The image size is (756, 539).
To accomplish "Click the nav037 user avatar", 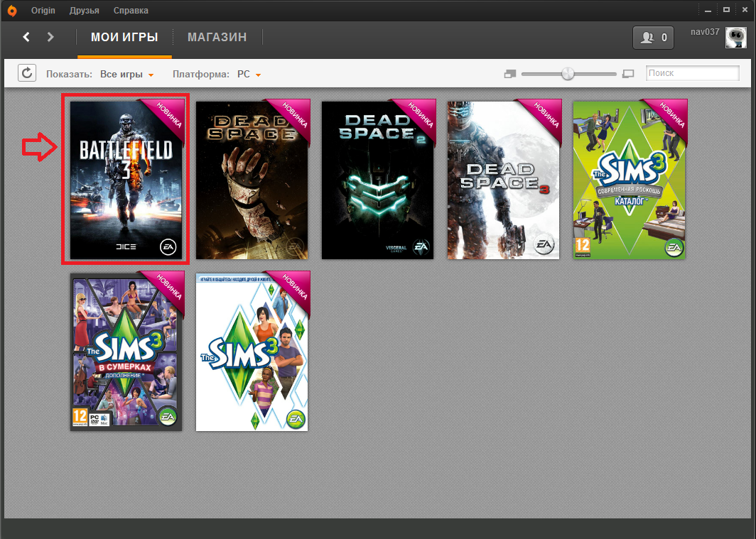I will (736, 38).
